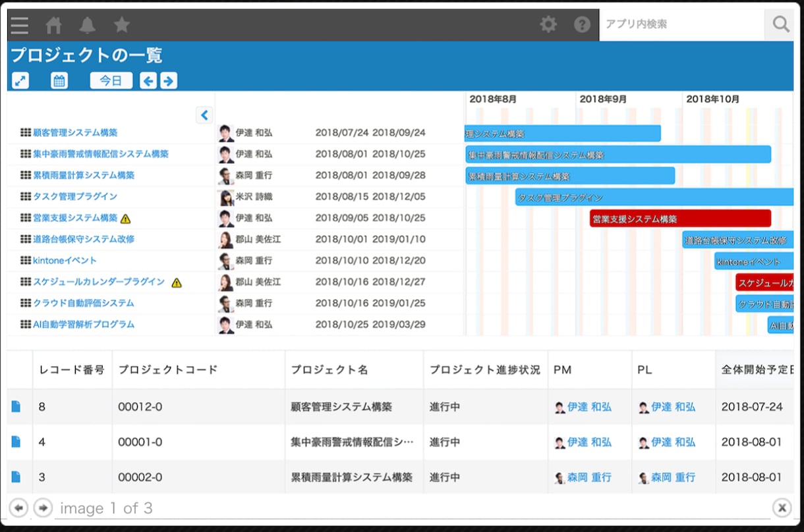Go to next period with right arrow

tap(169, 81)
